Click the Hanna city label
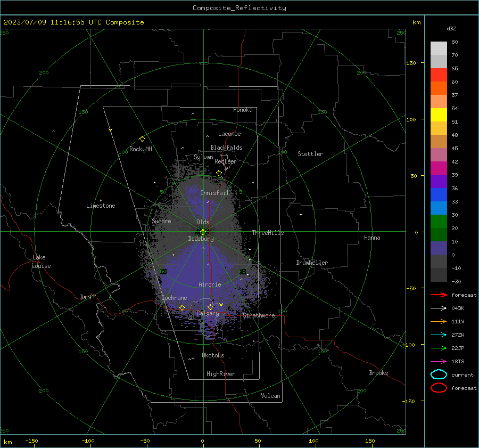The image size is (479, 448). click(x=372, y=238)
